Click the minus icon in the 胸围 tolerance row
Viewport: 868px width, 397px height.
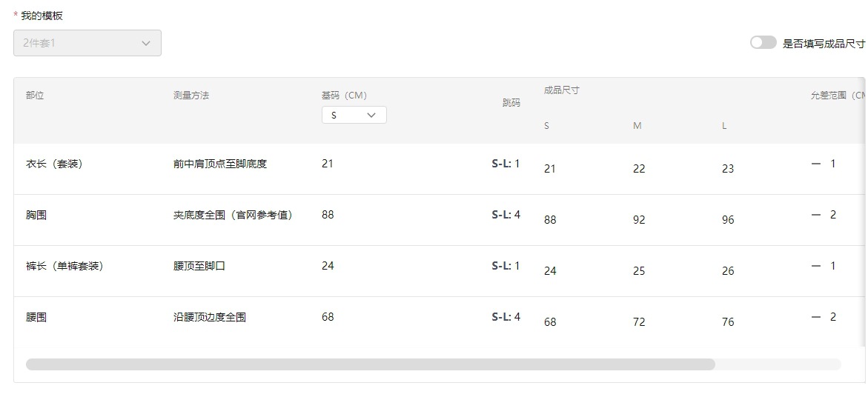pos(816,215)
